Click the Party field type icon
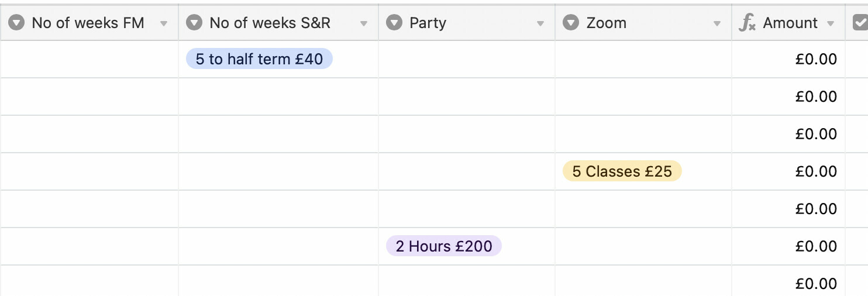The width and height of the screenshot is (868, 296). (x=394, y=23)
